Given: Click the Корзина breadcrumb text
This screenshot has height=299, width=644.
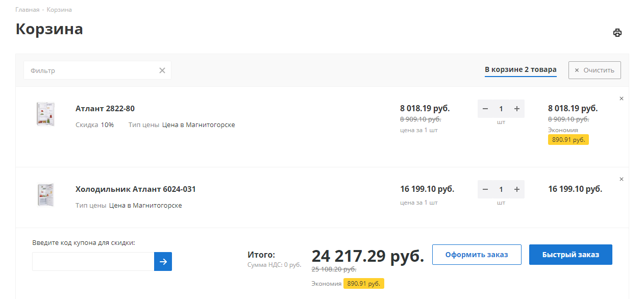Looking at the screenshot, I should click(x=59, y=10).
